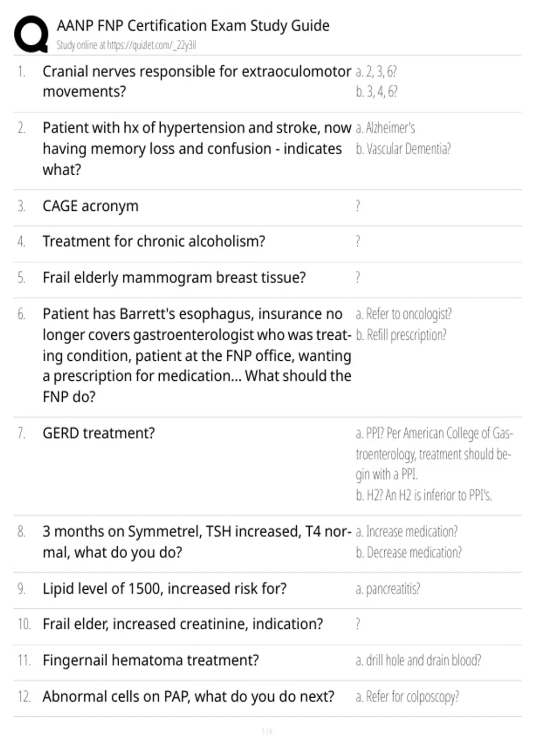The width and height of the screenshot is (534, 756).
Task: Click the Vascular Dementia answer option
Action: 403,149
